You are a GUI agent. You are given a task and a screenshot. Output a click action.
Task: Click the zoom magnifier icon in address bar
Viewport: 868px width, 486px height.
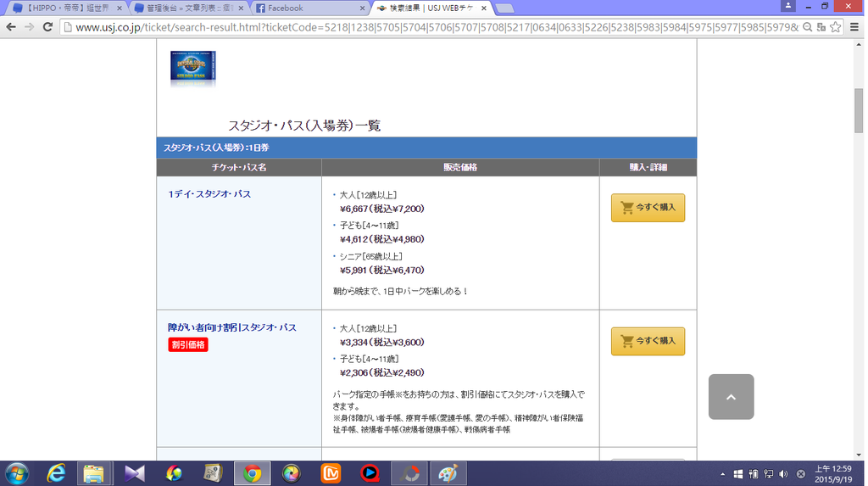(x=808, y=26)
